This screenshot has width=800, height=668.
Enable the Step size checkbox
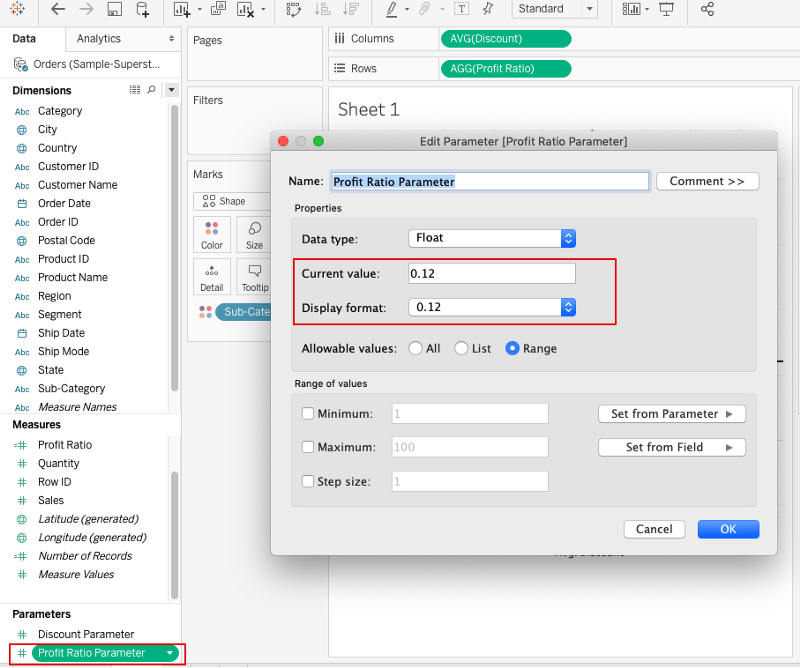pos(308,481)
